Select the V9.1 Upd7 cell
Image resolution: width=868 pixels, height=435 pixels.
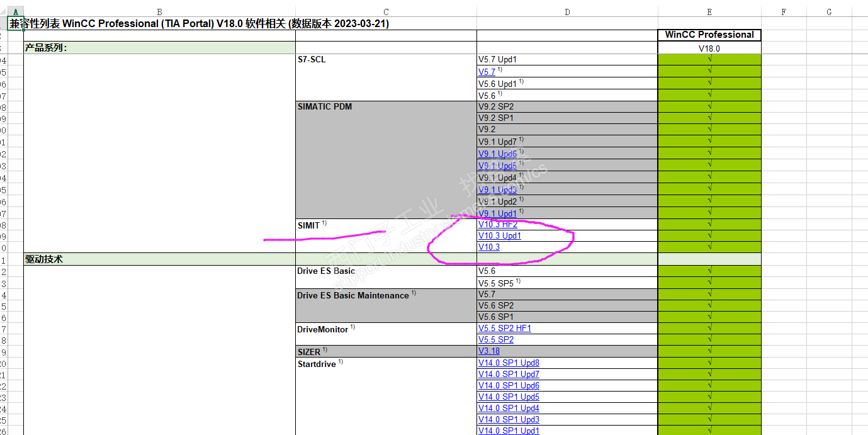point(567,142)
